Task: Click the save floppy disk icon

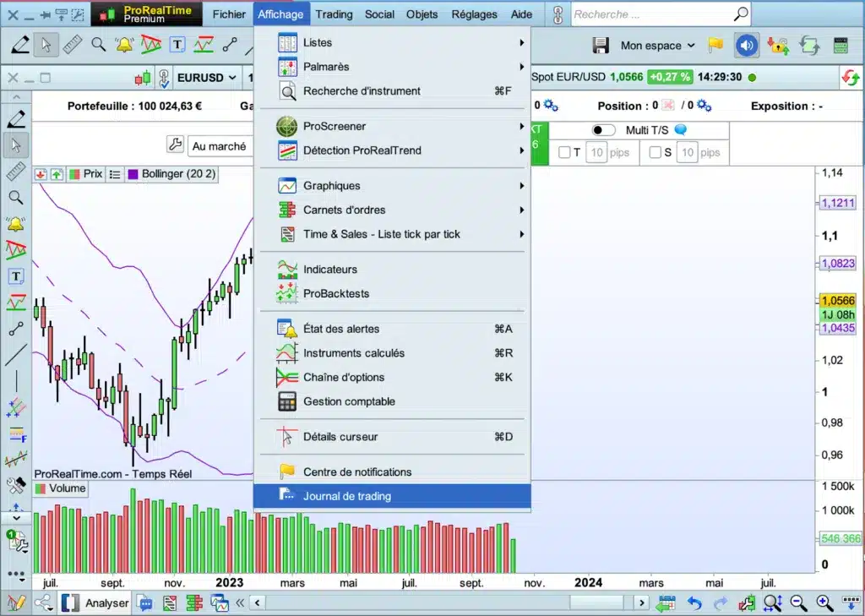Action: 601,46
